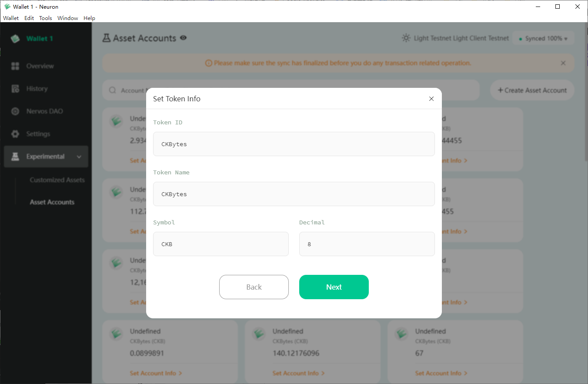
Task: Click the Experimental flask icon in sidebar
Action: [x=15, y=157]
